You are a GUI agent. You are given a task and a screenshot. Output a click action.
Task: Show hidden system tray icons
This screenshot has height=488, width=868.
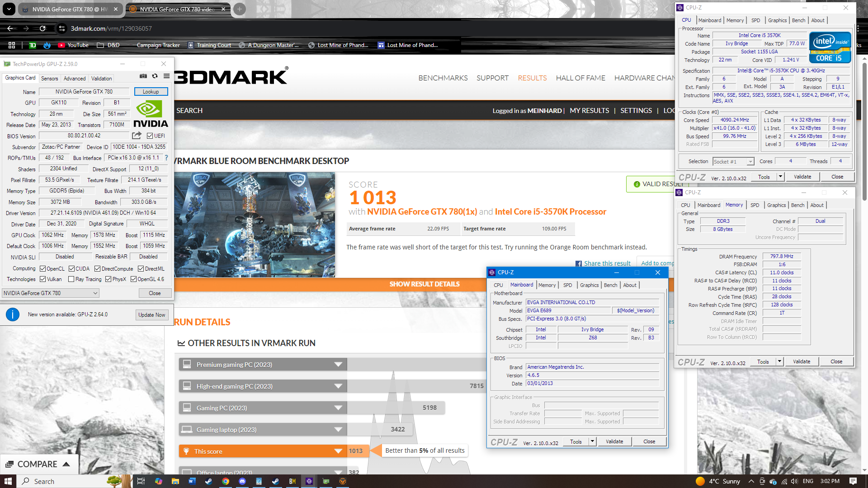tap(751, 481)
